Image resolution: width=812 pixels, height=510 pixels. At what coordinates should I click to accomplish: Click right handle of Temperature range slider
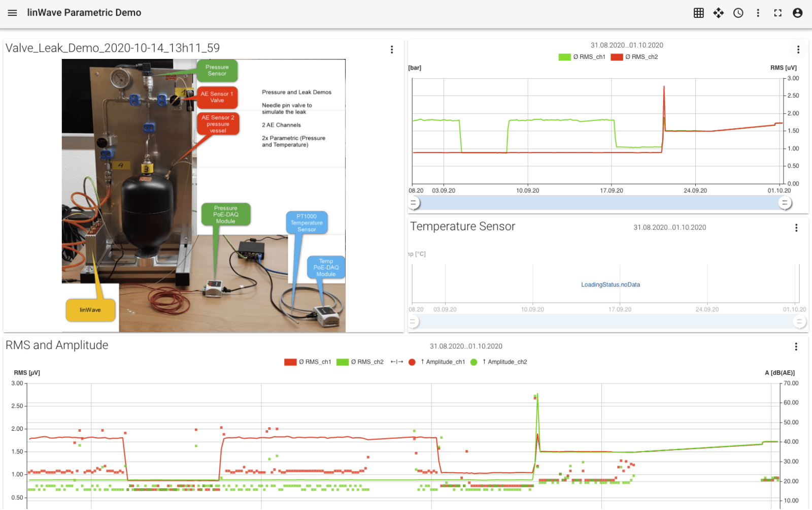tap(799, 322)
